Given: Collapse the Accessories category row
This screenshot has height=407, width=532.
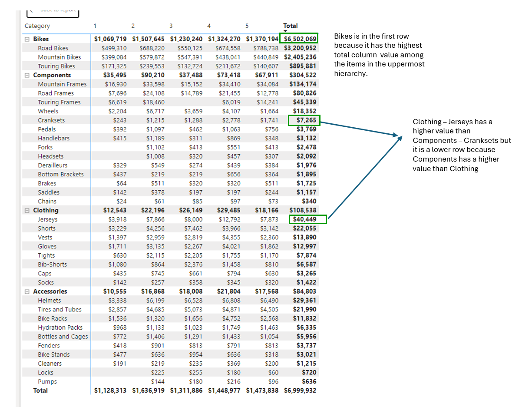Looking at the screenshot, I should (27, 291).
